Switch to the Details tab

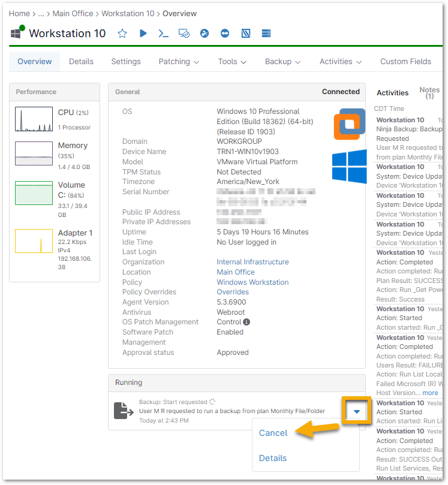point(81,62)
